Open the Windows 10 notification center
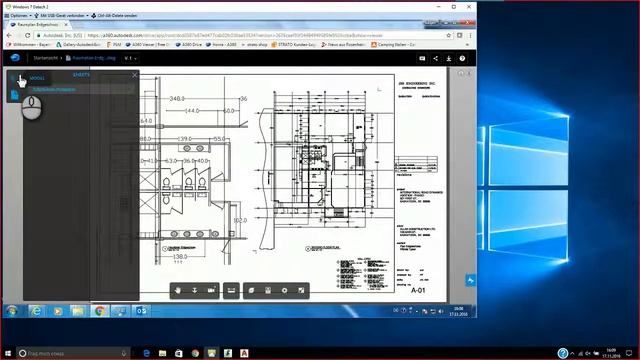640x360 pixels. coord(629,353)
